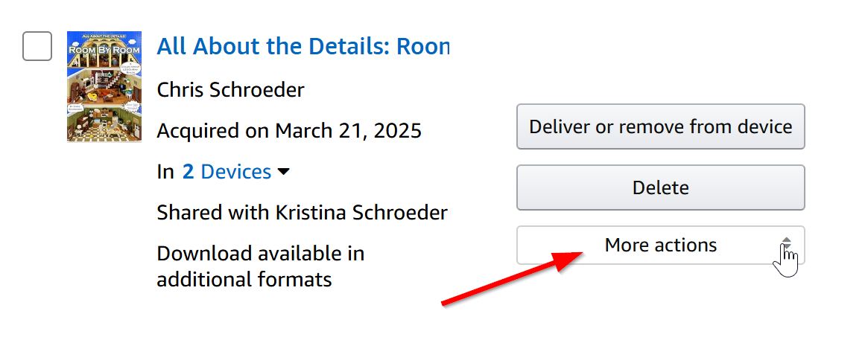Expand the caret next to 2 Devices
The image size is (868, 340).
point(283,172)
